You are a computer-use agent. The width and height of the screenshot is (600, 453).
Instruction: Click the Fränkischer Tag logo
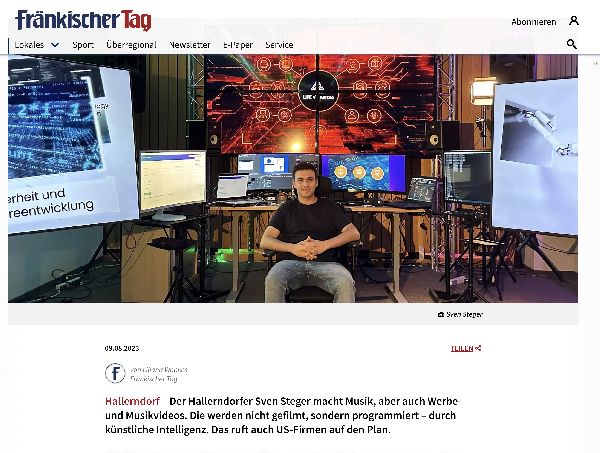point(83,20)
